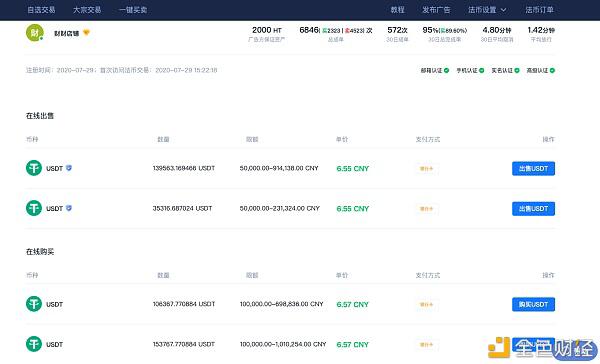Image resolution: width=600 pixels, height=364 pixels.
Task: Click yellow payment method tag in 153767.770884 row
Action: pos(426,344)
